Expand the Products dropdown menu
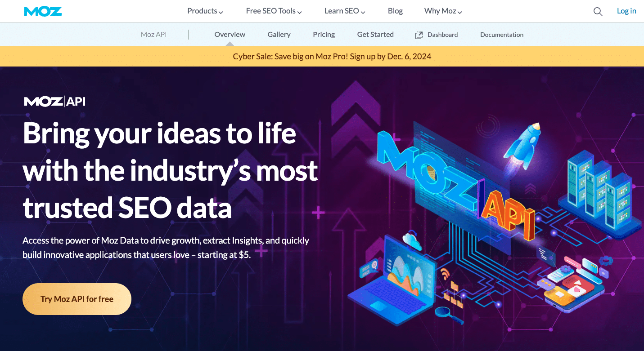This screenshot has height=351, width=644. pyautogui.click(x=205, y=11)
